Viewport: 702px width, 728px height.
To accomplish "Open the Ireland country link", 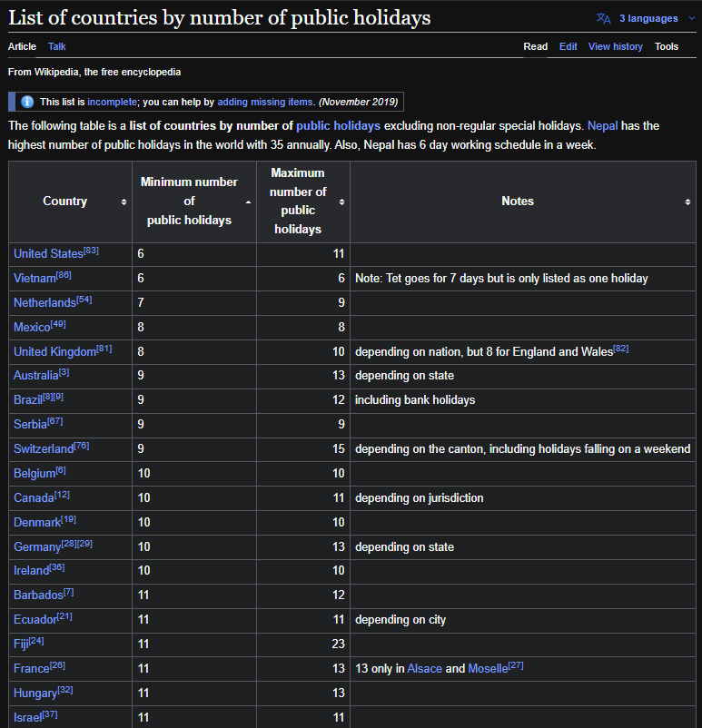I will 31,571.
